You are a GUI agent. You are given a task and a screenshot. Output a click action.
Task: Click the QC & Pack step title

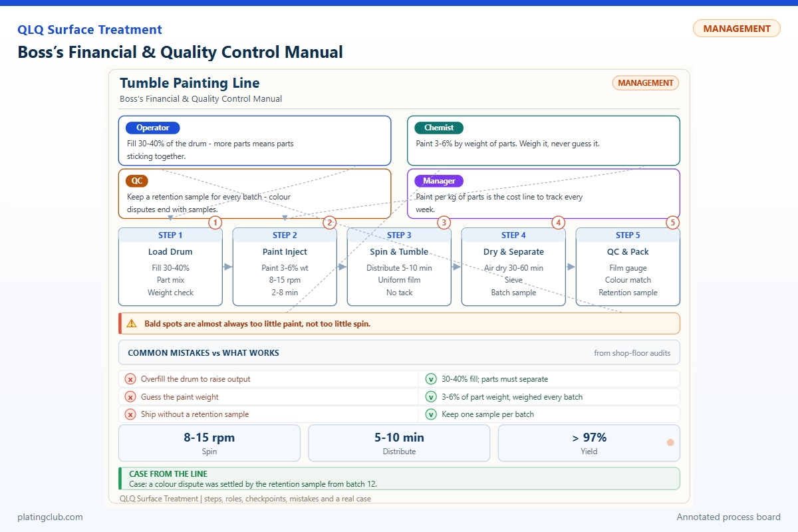coord(628,252)
